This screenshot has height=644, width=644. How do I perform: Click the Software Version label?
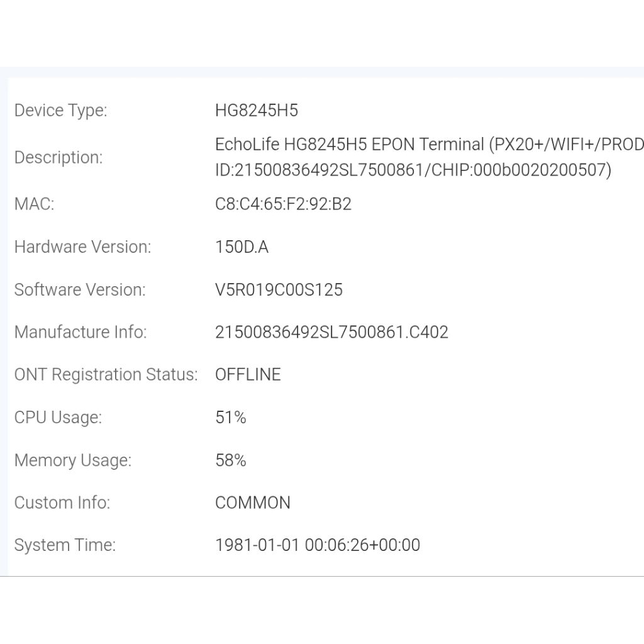[x=80, y=290]
